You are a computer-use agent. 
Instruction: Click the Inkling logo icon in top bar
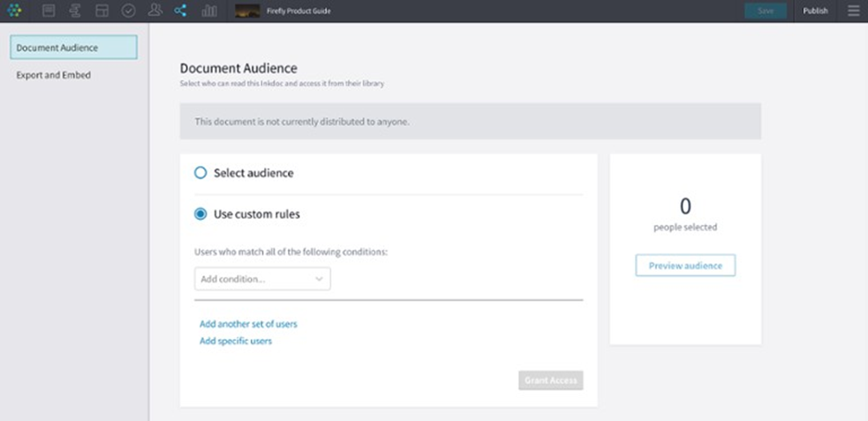click(14, 11)
